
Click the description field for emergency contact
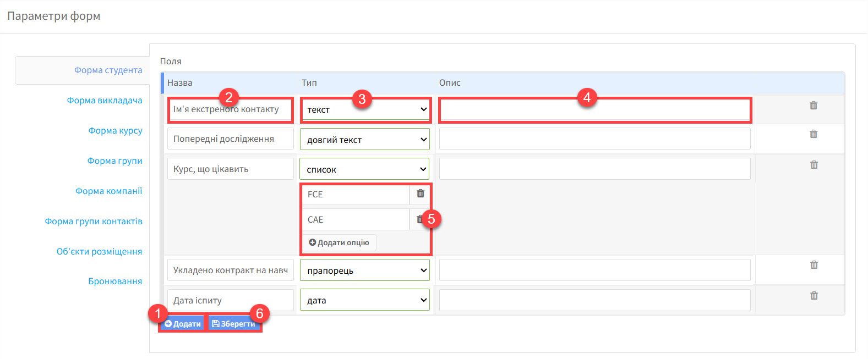click(594, 111)
